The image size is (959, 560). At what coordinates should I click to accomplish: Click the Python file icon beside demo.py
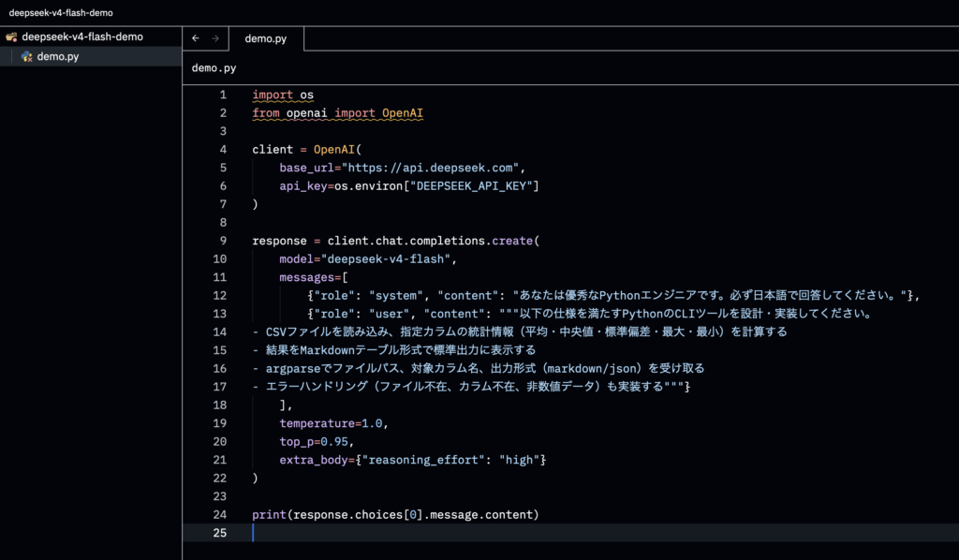click(x=26, y=56)
